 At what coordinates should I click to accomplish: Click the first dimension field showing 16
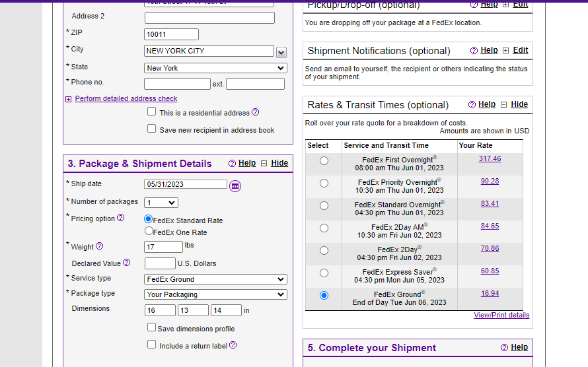click(x=160, y=310)
